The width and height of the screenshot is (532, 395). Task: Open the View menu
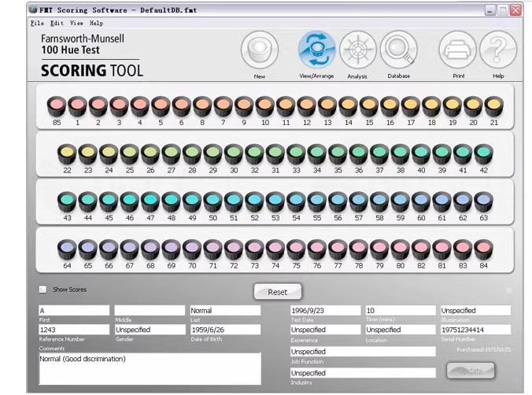tap(77, 24)
